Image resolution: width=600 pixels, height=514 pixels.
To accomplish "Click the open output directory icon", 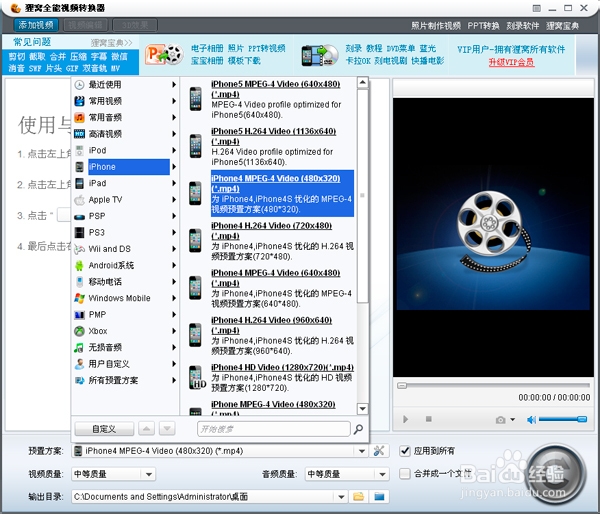I will pos(379,497).
